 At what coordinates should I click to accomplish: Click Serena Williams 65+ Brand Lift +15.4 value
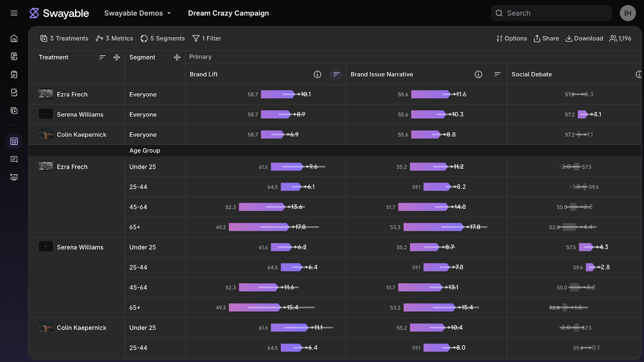click(291, 308)
